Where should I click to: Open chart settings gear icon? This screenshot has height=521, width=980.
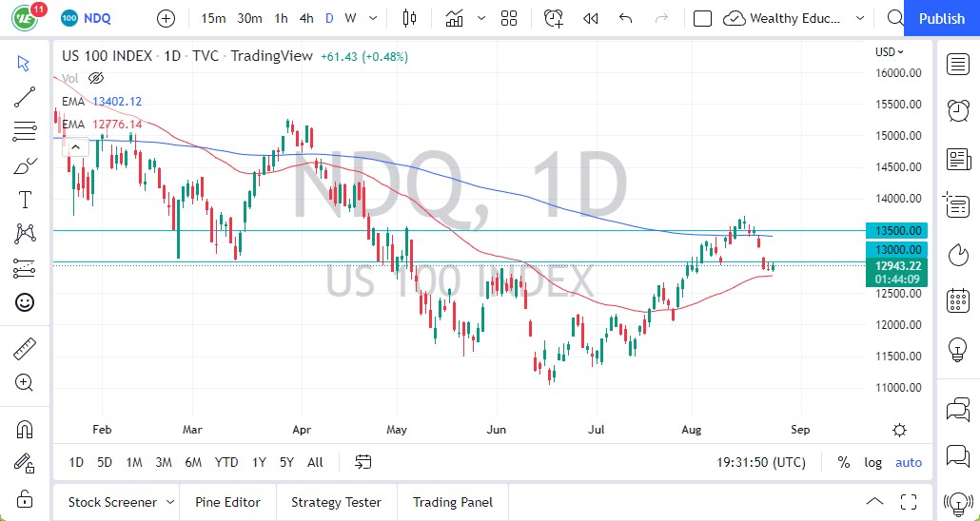pyautogui.click(x=899, y=431)
